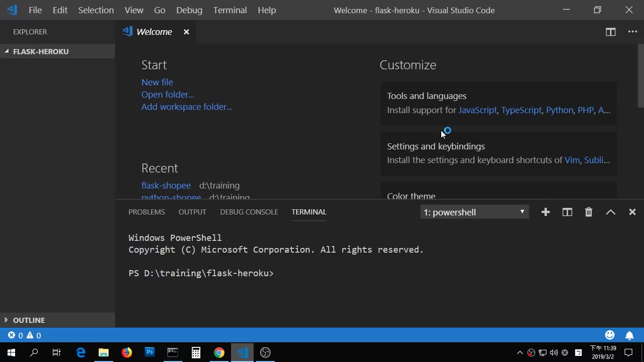Close the terminal panel

632,212
